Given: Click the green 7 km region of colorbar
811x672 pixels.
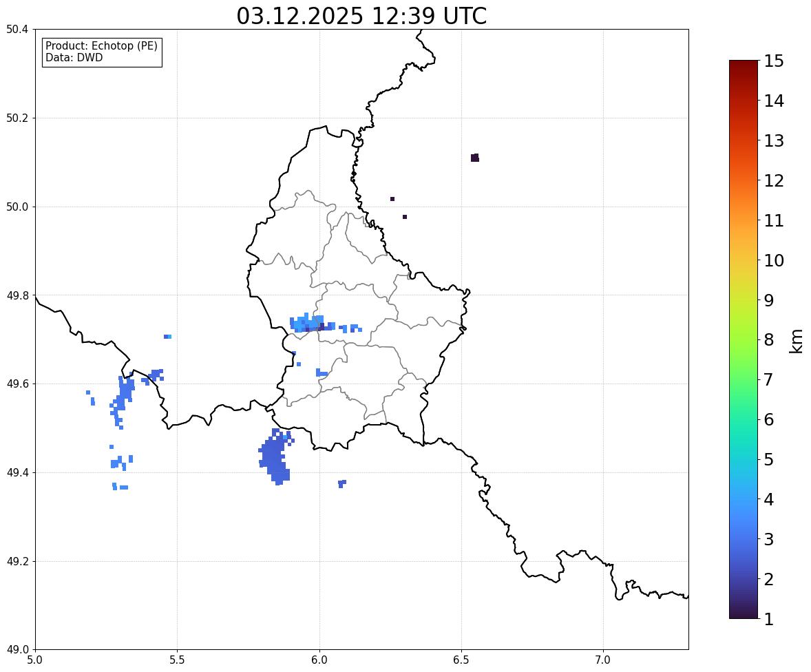Looking at the screenshot, I should (744, 379).
